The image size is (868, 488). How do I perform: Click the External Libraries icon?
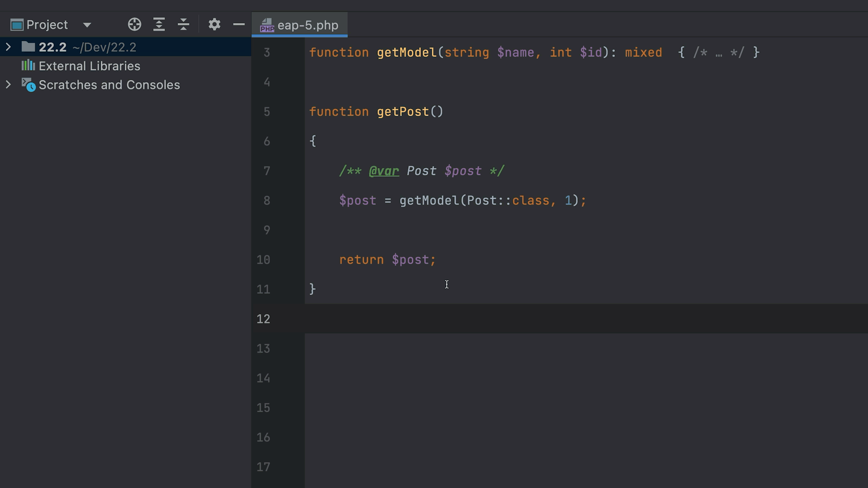tap(28, 66)
